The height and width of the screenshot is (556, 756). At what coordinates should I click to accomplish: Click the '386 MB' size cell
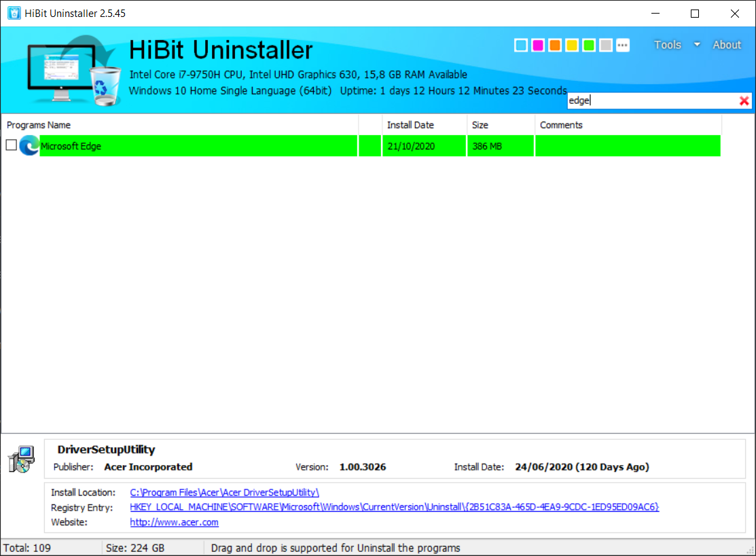coord(501,146)
